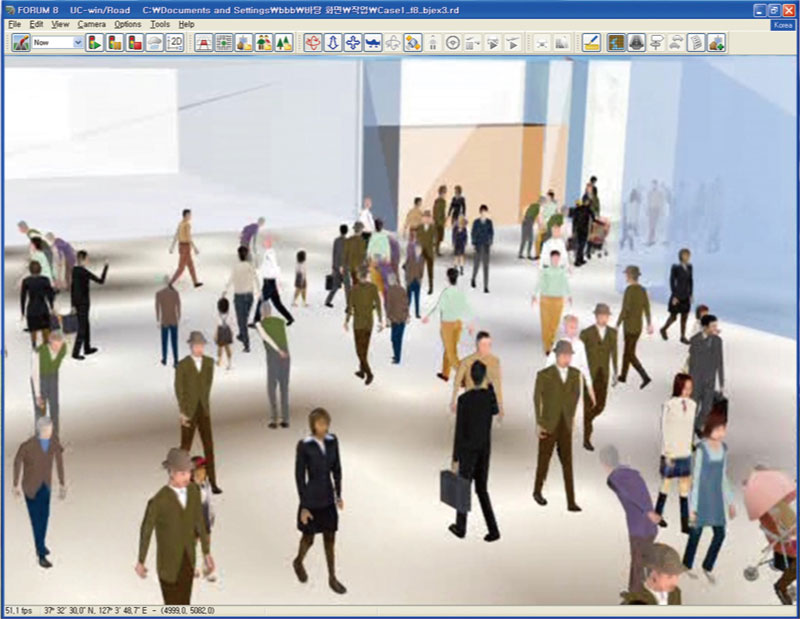Toggle the terrain texture map icon
This screenshot has height=619, width=800.
pos(616,43)
